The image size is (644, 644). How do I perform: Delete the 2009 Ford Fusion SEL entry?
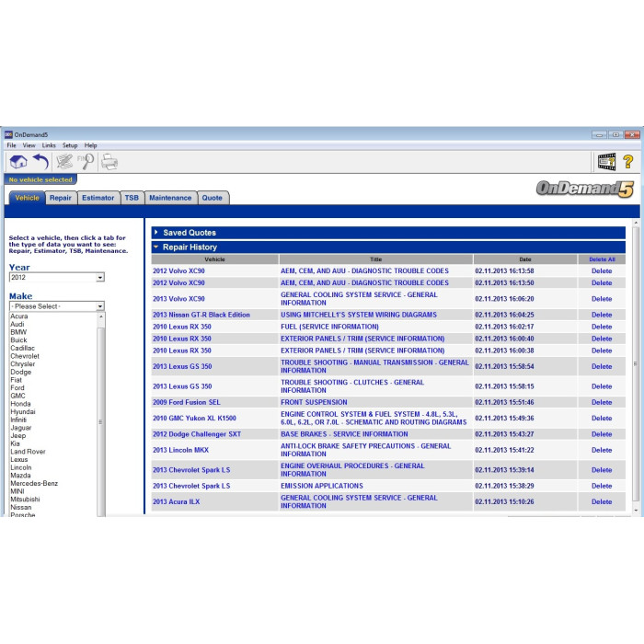(602, 402)
